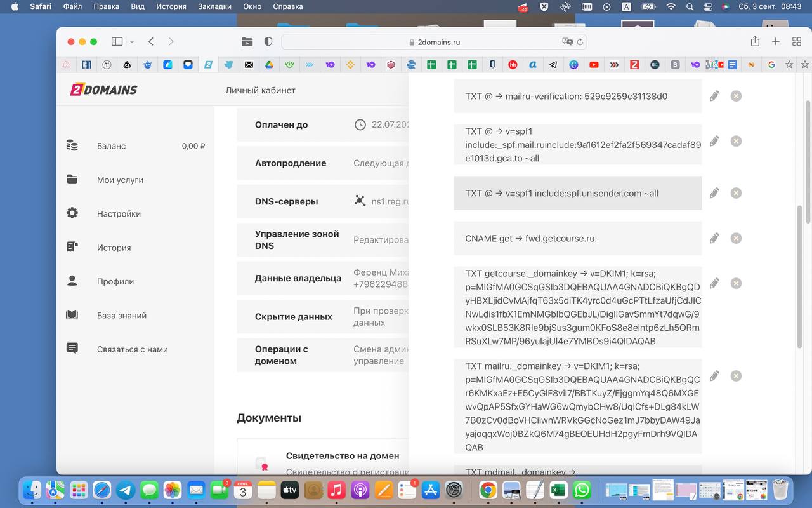The height and width of the screenshot is (508, 812).
Task: Delete the getcourse._domainkey DKIM record
Action: coord(736,283)
